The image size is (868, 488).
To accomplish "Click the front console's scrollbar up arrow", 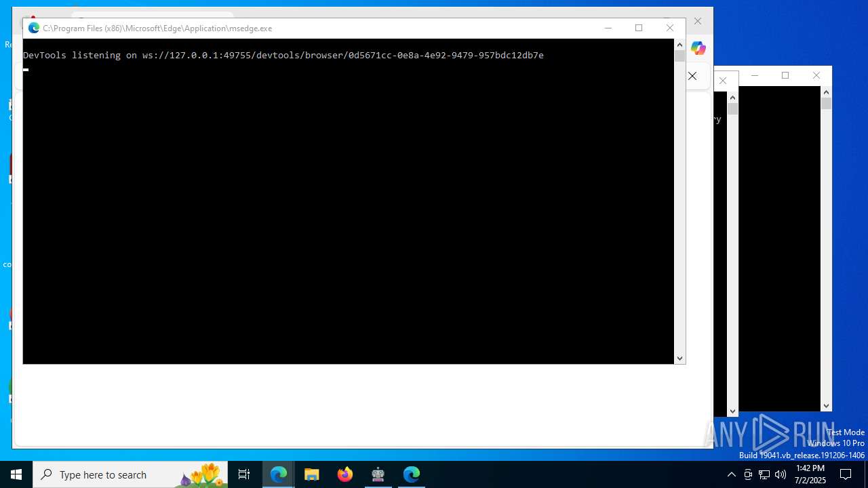I will [679, 45].
